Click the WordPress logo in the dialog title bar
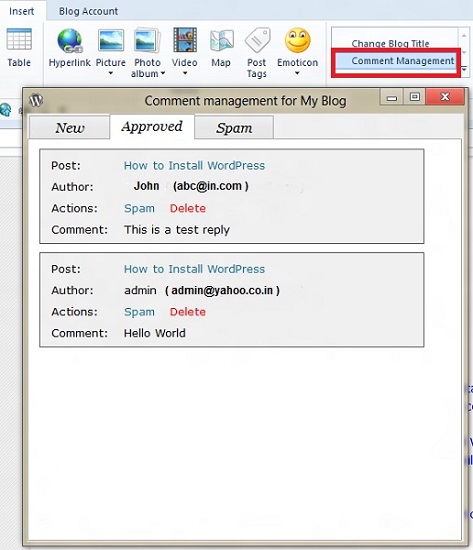Image resolution: width=473 pixels, height=550 pixels. pos(36,100)
